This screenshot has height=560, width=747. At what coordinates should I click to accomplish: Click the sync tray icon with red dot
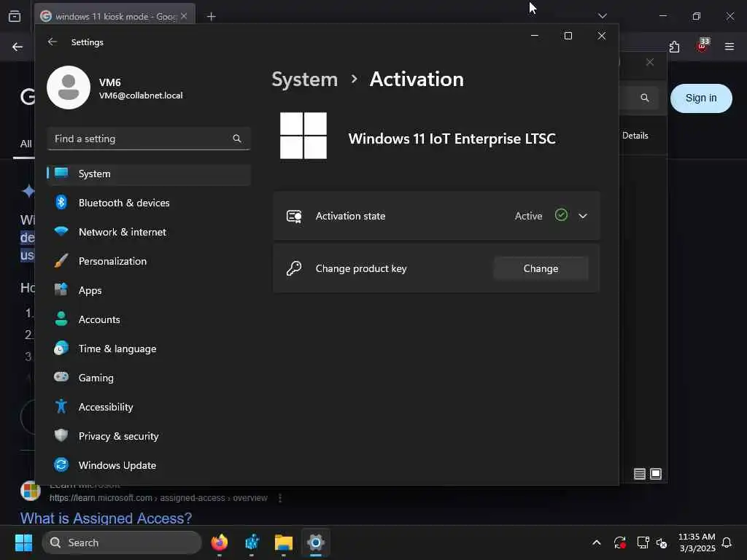620,542
